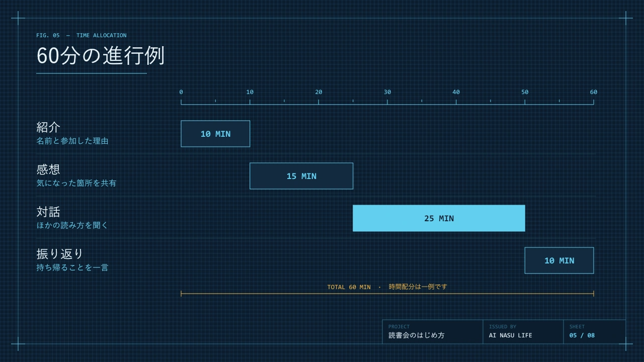
Task: Select the project name 読書会のはじめ方
Action: tap(417, 335)
